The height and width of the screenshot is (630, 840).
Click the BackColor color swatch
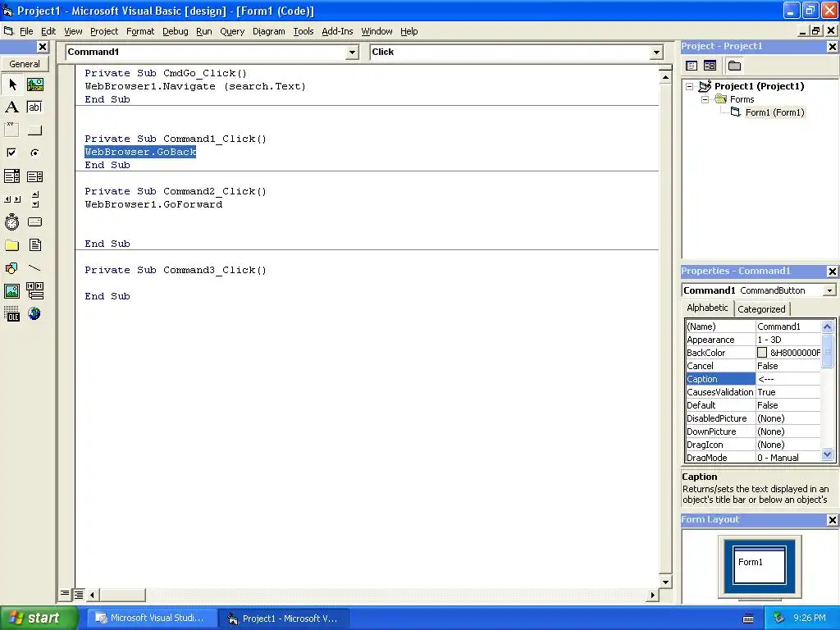pos(762,353)
